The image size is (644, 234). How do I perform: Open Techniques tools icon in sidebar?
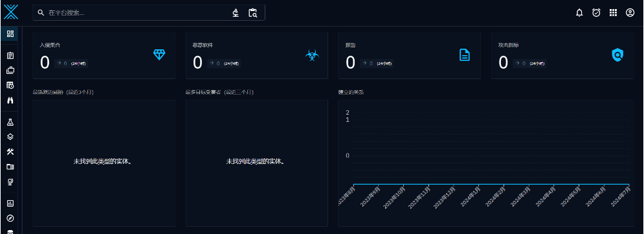(x=10, y=152)
